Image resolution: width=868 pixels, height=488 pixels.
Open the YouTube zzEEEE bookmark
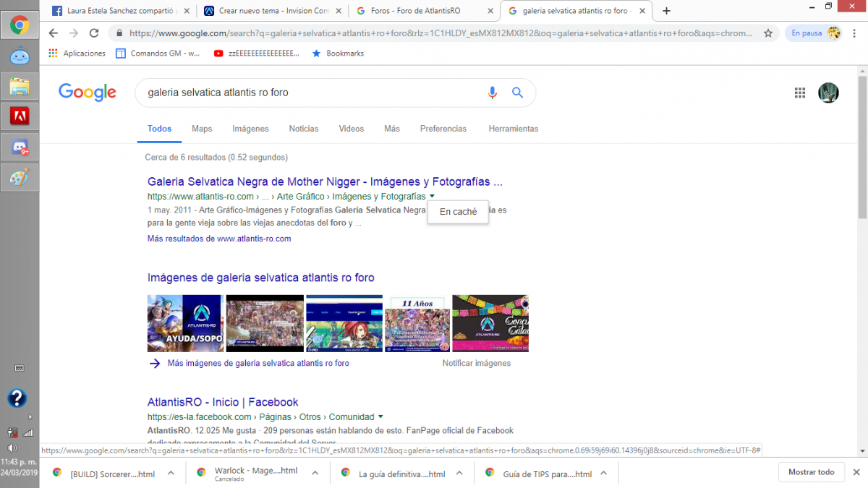257,53
